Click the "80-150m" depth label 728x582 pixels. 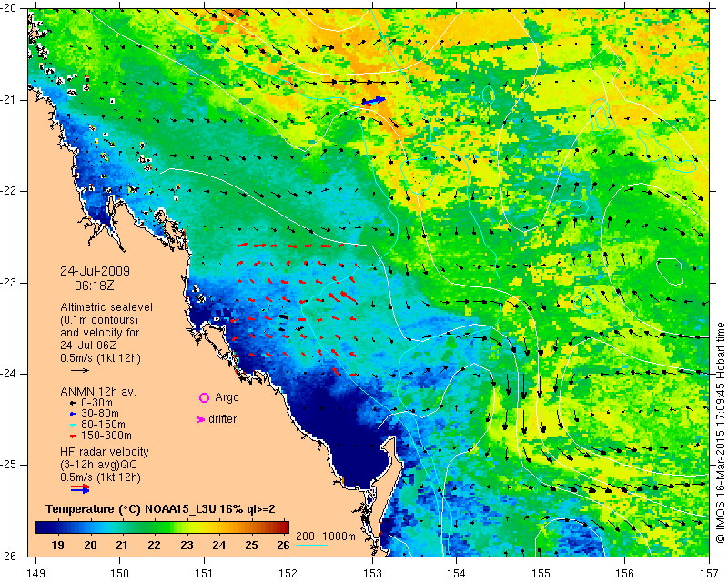(x=103, y=425)
